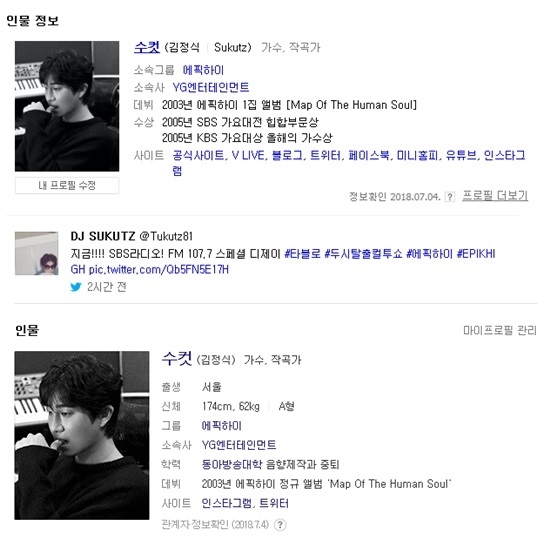Open 마이프로필 관리 menu link
550x540 pixels.
click(499, 331)
